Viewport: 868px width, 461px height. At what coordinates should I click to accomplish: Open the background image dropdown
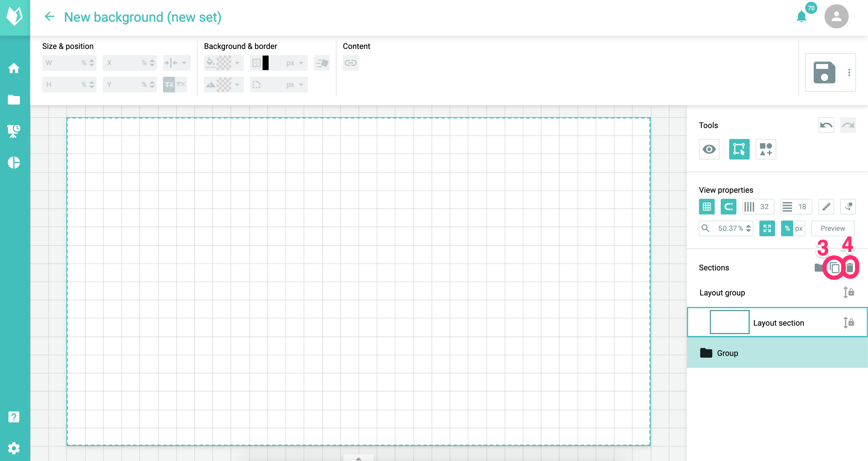pyautogui.click(x=237, y=84)
